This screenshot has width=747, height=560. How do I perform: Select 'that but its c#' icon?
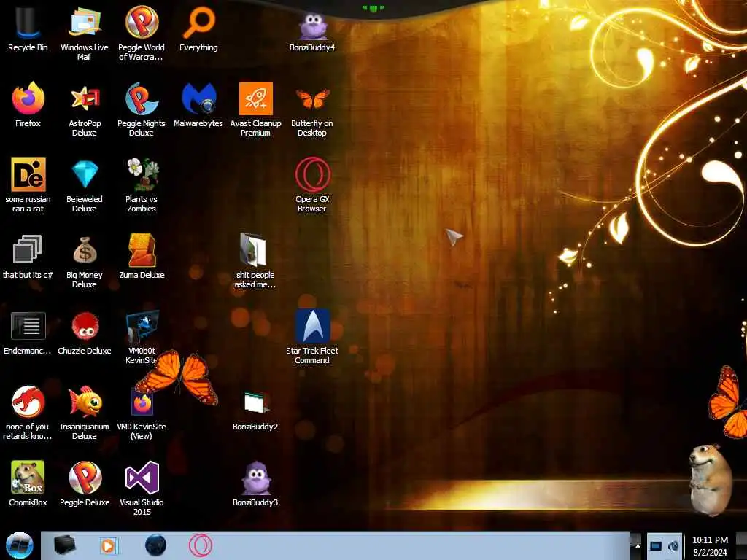point(28,256)
